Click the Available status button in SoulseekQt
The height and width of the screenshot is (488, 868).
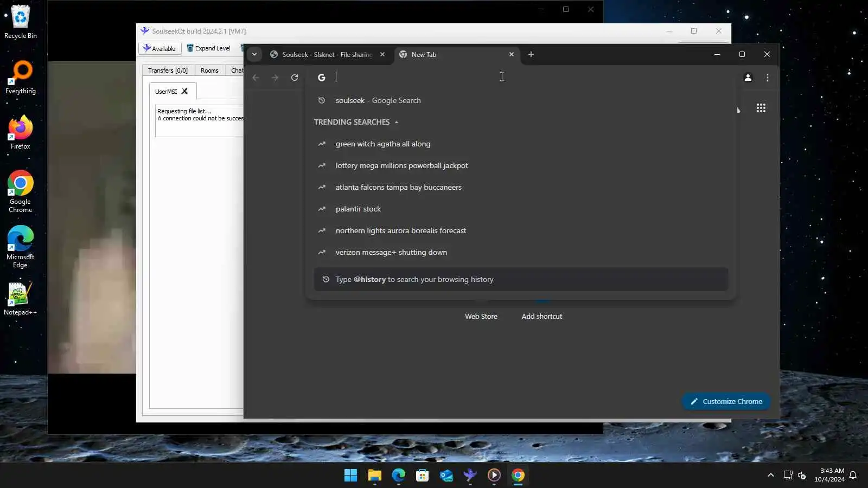point(159,48)
